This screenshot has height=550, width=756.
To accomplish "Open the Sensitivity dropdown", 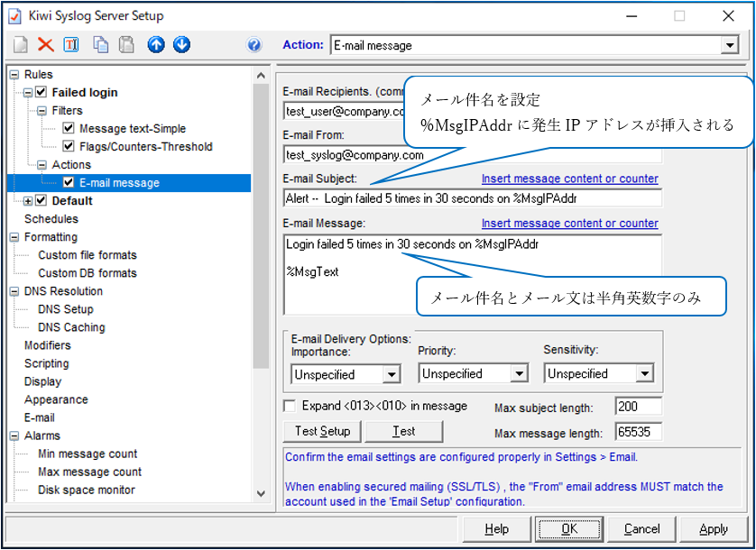I will pos(645,373).
